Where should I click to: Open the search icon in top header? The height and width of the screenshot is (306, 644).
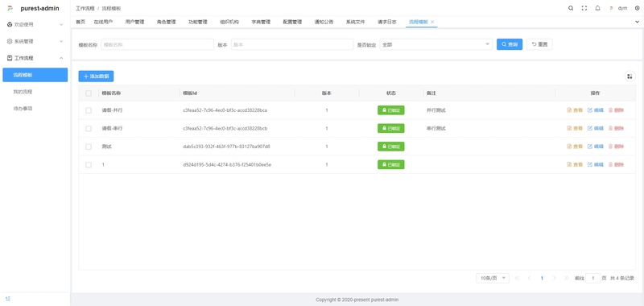(x=571, y=8)
